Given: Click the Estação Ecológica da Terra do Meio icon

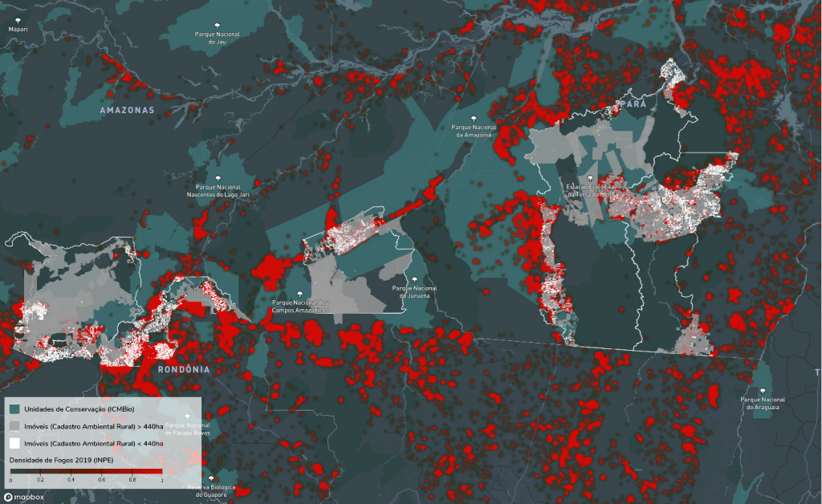Looking at the screenshot, I should (x=590, y=179).
